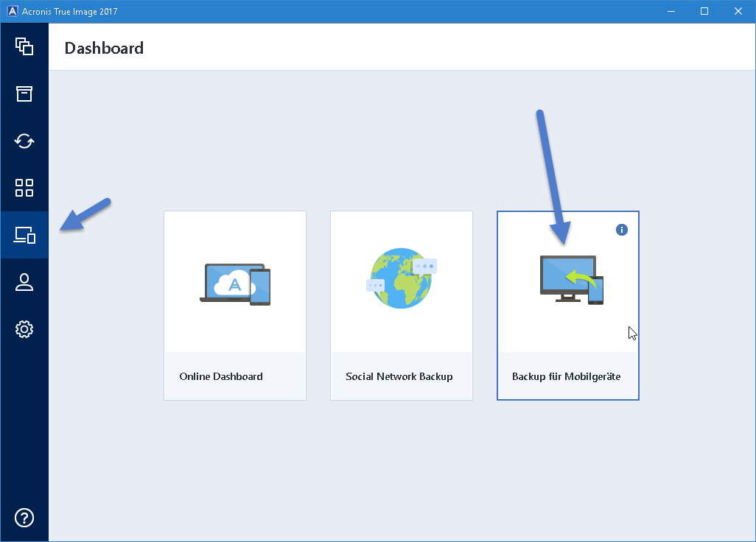The width and height of the screenshot is (756, 542).
Task: Click the globe image for Social Network Backup
Action: point(402,278)
